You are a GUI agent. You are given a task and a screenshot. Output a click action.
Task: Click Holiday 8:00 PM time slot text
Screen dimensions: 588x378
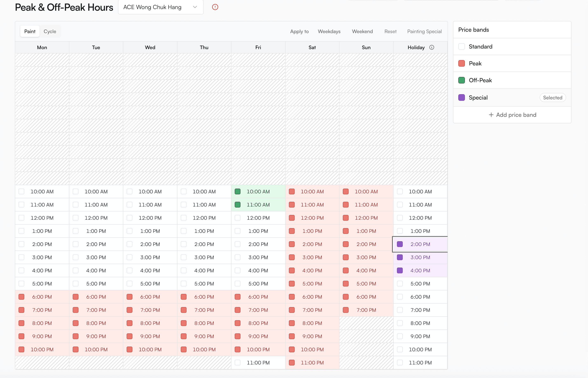click(x=420, y=323)
